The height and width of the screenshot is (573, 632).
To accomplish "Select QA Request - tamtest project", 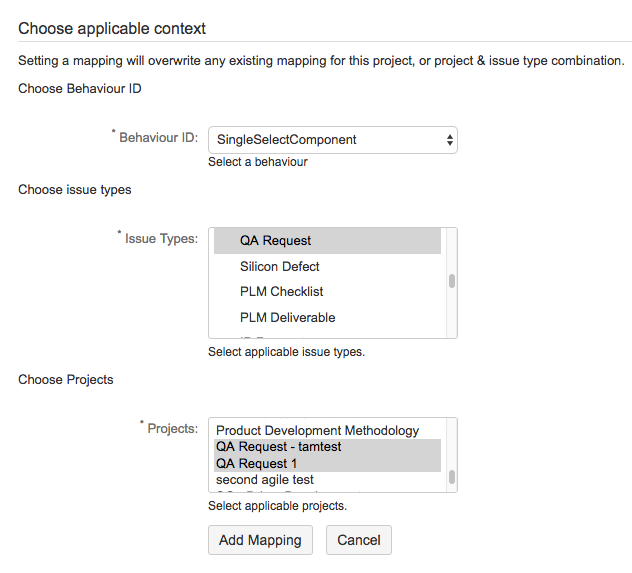I will click(278, 447).
